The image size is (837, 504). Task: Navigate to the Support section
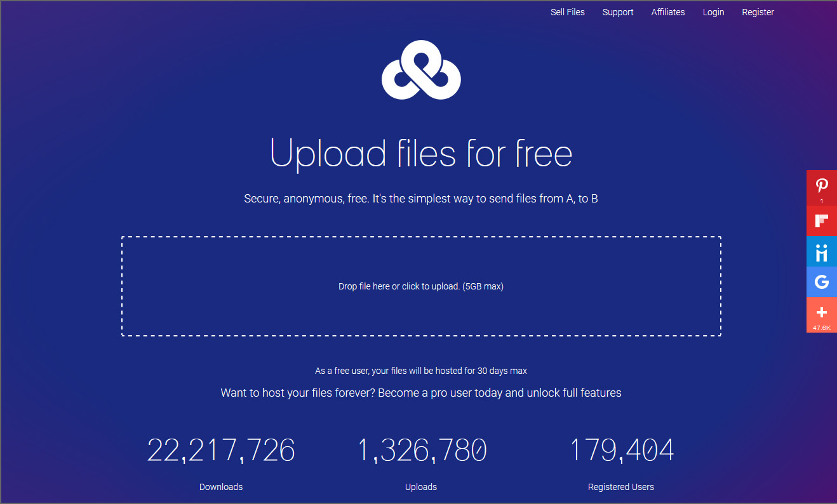point(617,11)
